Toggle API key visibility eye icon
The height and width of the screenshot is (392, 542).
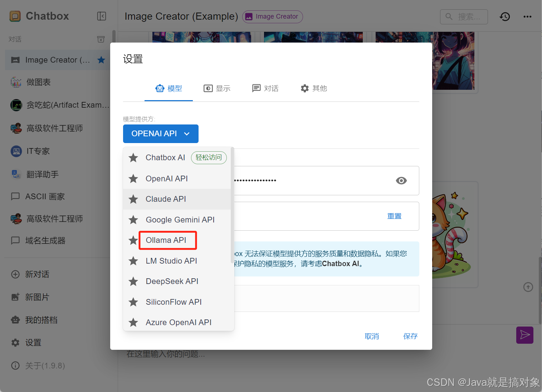click(x=401, y=181)
